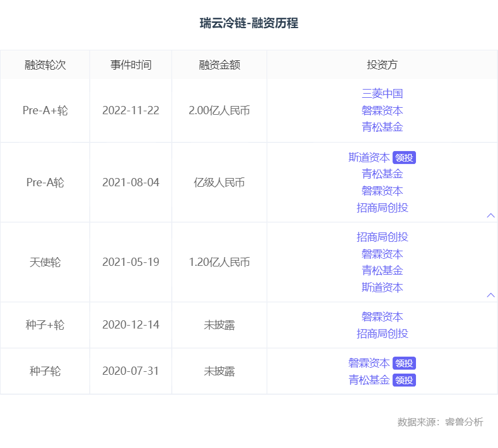Open 磐霖资本 link in the 种子轮 row
498x448 pixels.
click(x=369, y=363)
